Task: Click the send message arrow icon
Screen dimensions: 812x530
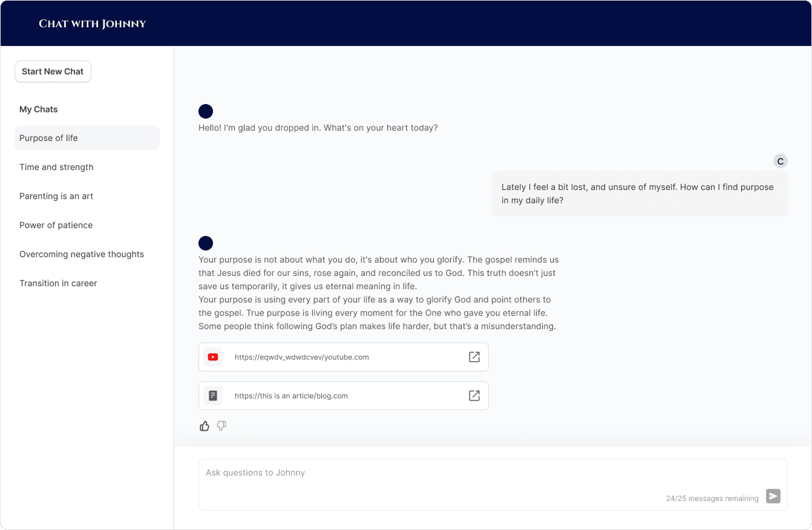Action: (x=773, y=496)
